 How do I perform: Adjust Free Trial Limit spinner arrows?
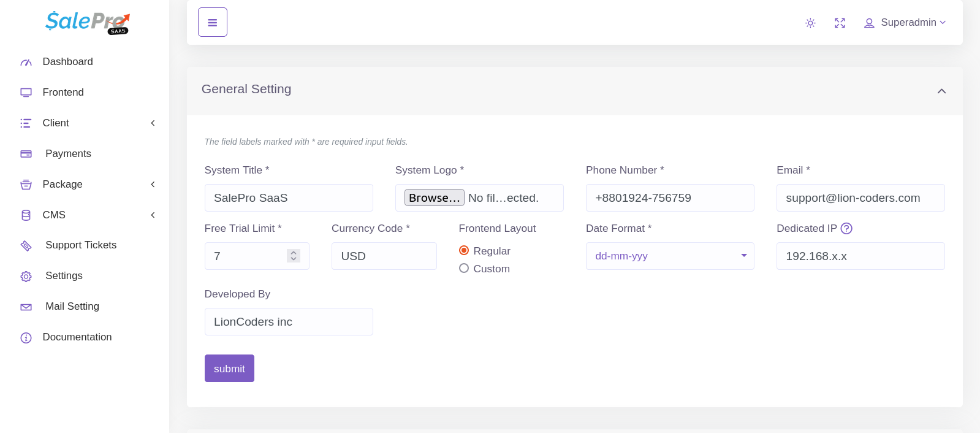pos(294,256)
